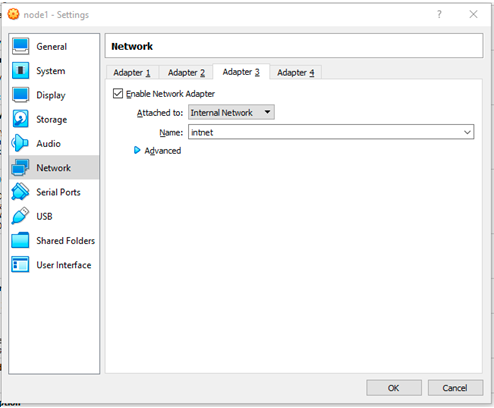Confirm settings with OK

(x=394, y=388)
